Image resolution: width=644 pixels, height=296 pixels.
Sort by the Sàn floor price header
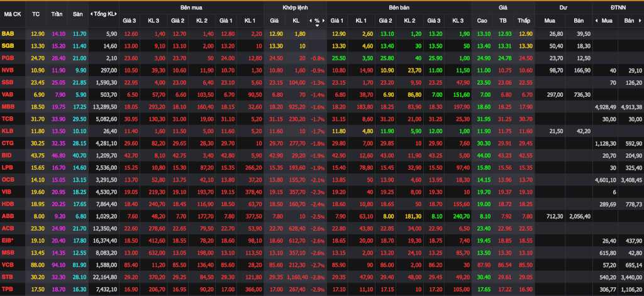77,14
